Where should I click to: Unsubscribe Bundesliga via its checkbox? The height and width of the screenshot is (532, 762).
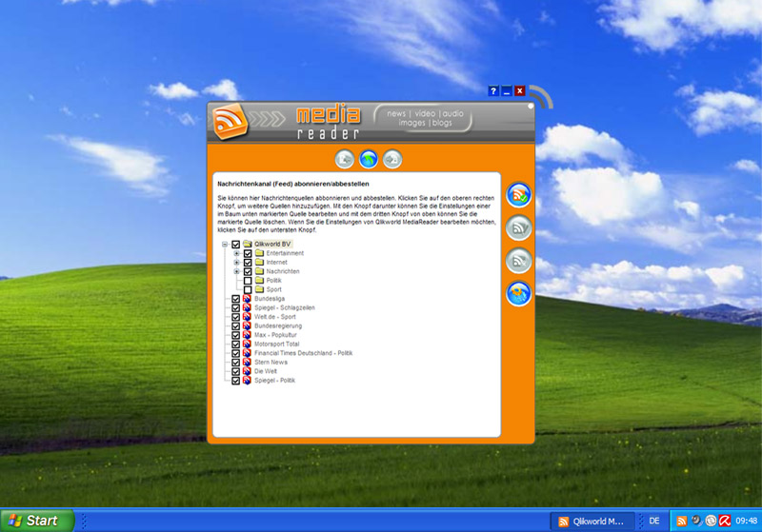pyautogui.click(x=235, y=299)
